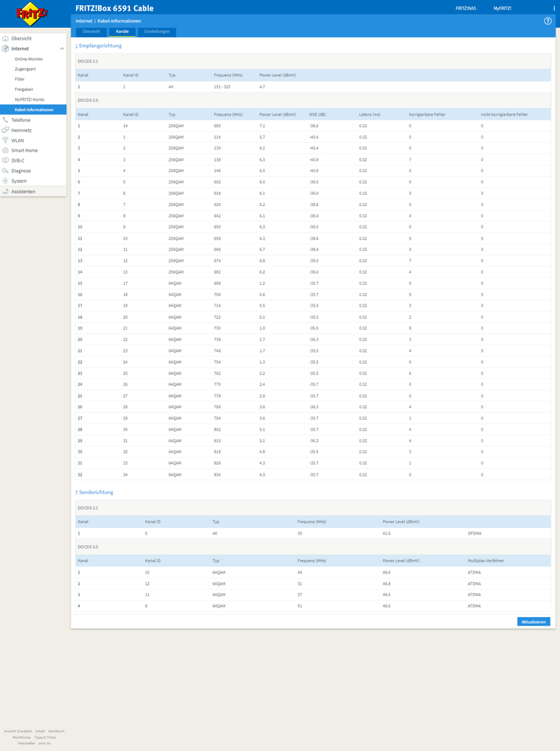This screenshot has height=751, width=560.
Task: Click frequency value 690 in downstream table
Action: pos(217,126)
